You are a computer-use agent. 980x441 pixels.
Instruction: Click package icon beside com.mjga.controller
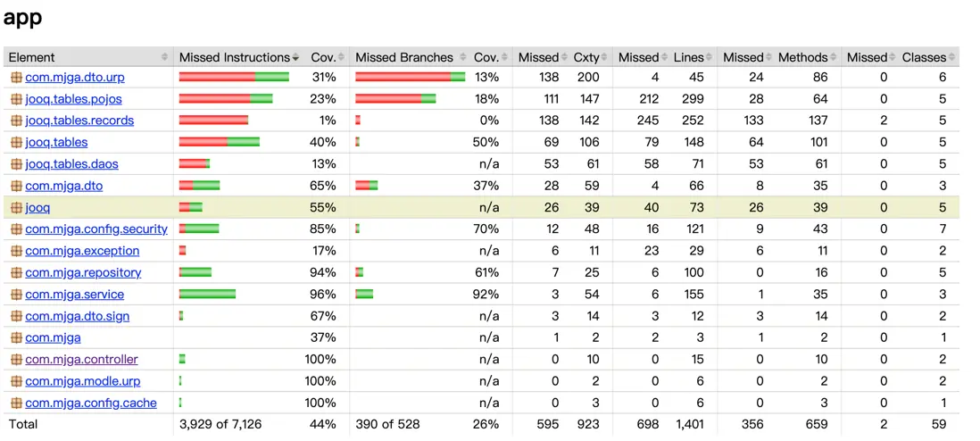click(x=16, y=360)
